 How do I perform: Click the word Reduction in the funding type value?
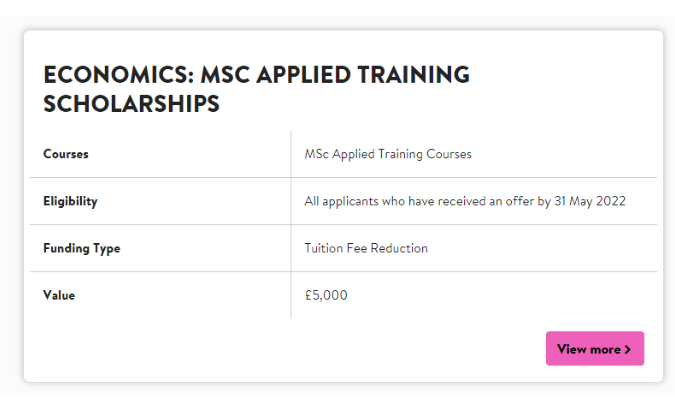(398, 248)
